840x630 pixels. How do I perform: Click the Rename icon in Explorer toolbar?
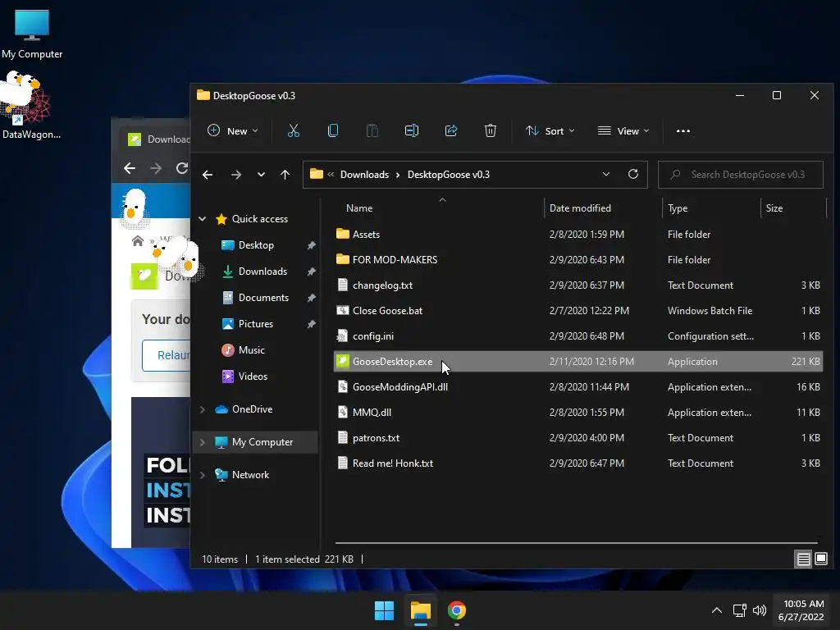click(412, 130)
